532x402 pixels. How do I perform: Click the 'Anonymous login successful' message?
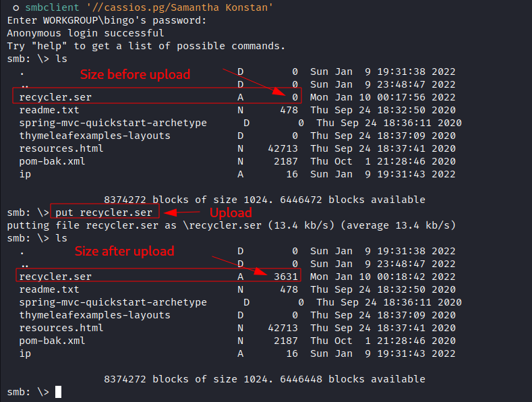click(86, 33)
